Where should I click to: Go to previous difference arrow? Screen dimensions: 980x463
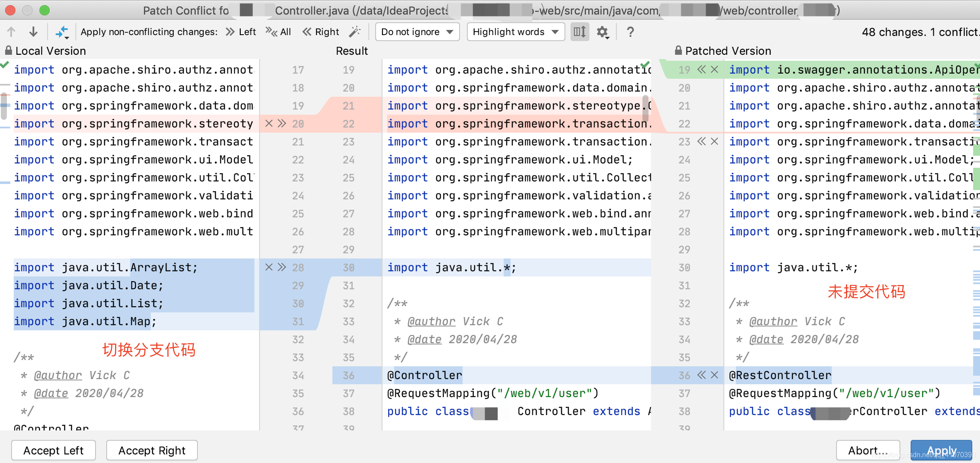12,32
